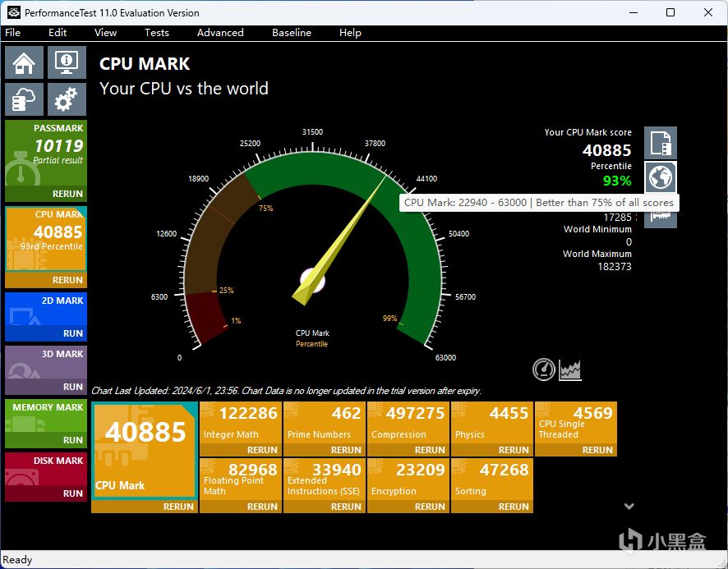Open the cloud baseline upload icon

pyautogui.click(x=24, y=99)
